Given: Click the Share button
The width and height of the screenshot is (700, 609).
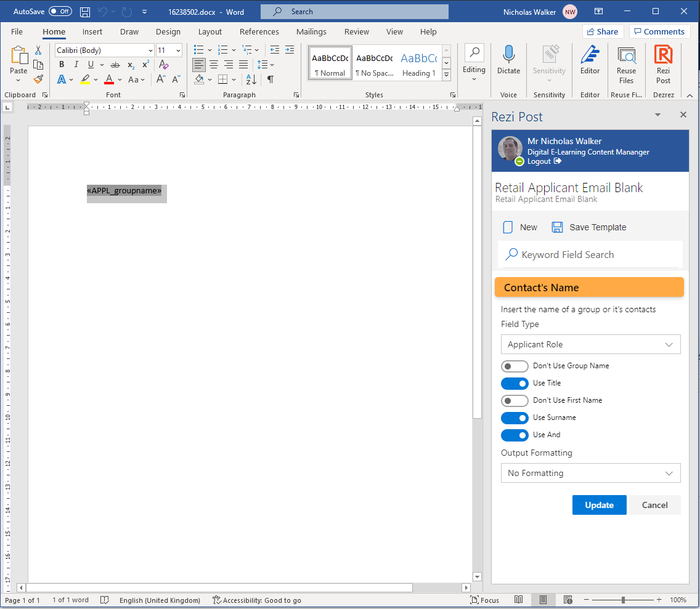Looking at the screenshot, I should tap(603, 31).
